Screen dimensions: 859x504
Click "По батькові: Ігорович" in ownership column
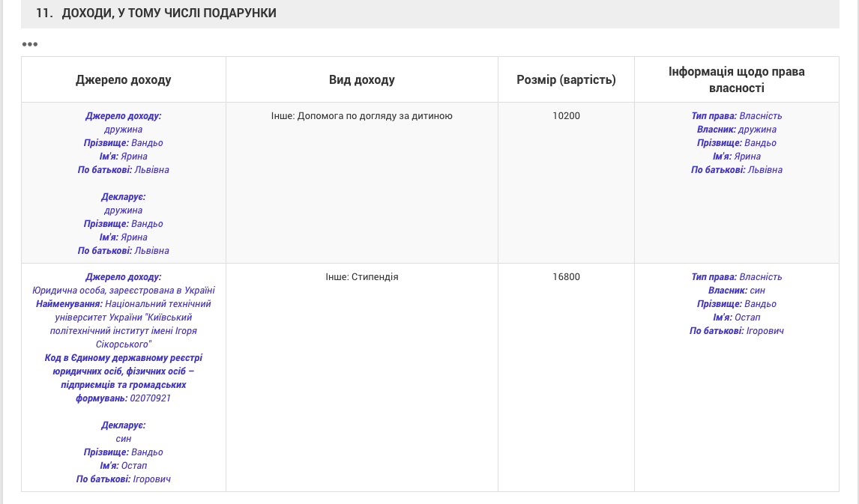click(736, 331)
